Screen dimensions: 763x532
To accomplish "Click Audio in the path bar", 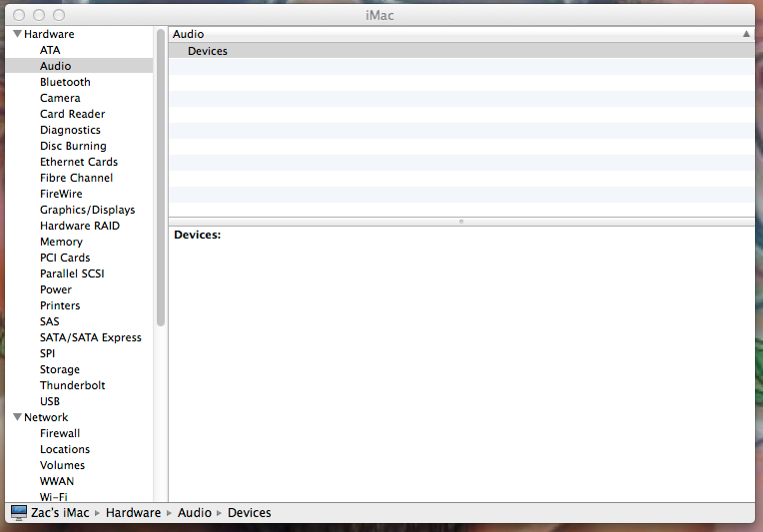I will coord(195,513).
